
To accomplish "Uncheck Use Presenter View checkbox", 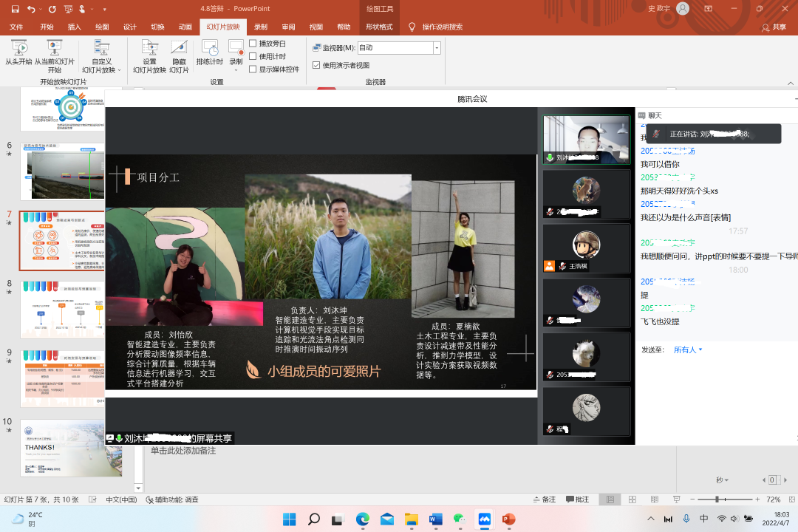I will pyautogui.click(x=316, y=65).
